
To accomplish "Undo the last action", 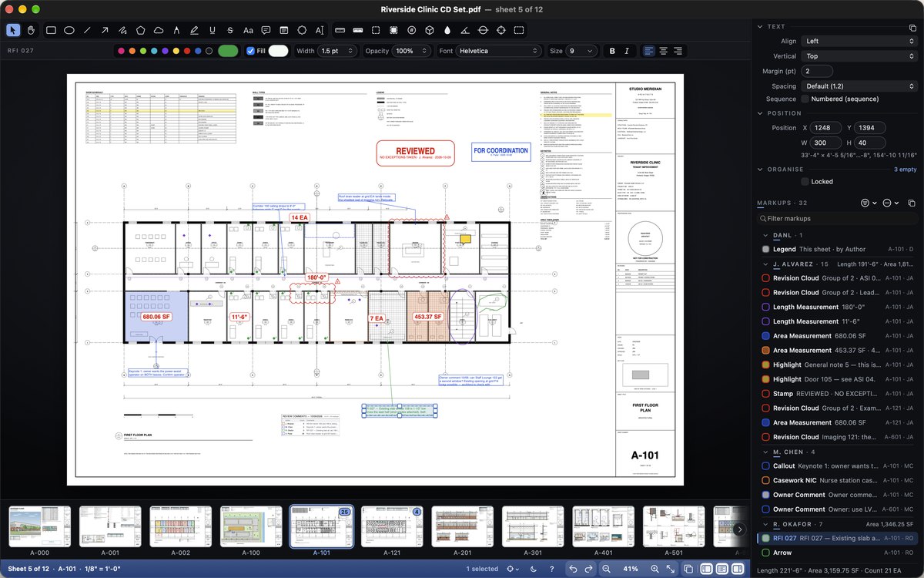I will pyautogui.click(x=572, y=569).
